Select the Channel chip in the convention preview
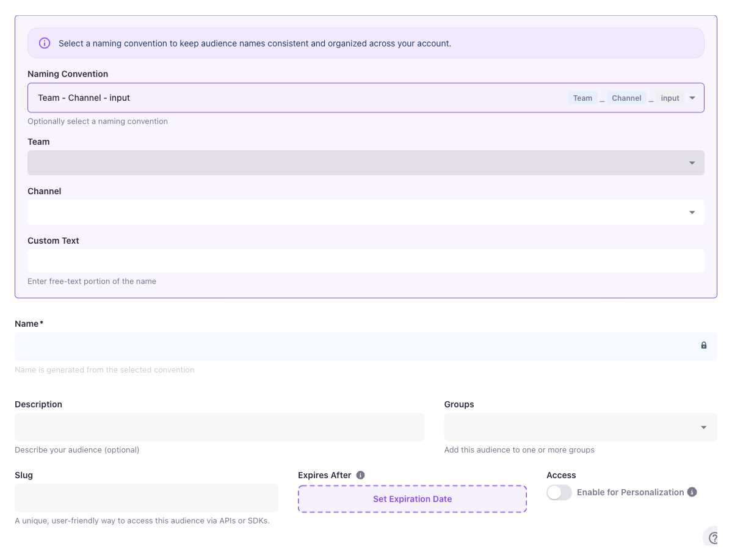 pos(626,98)
